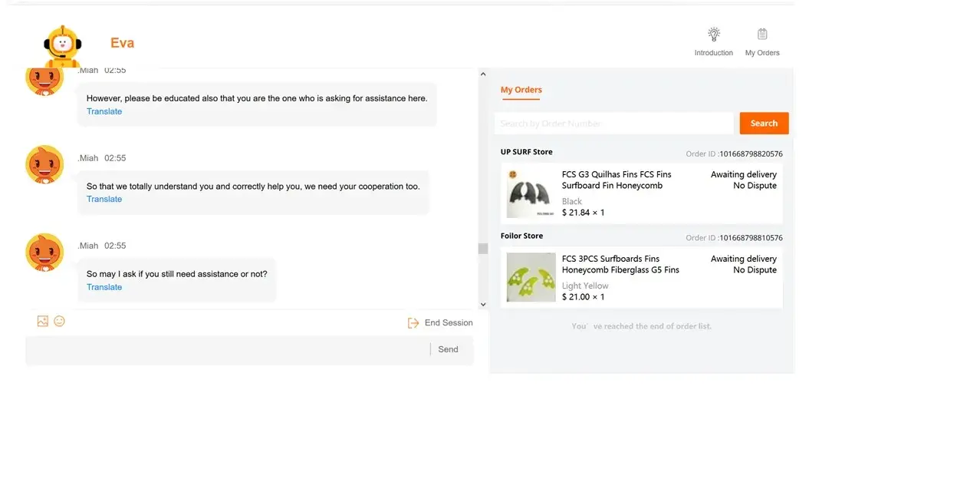Click Miah's avatar beside assistance question
The width and height of the screenshot is (980, 502).
point(44,253)
